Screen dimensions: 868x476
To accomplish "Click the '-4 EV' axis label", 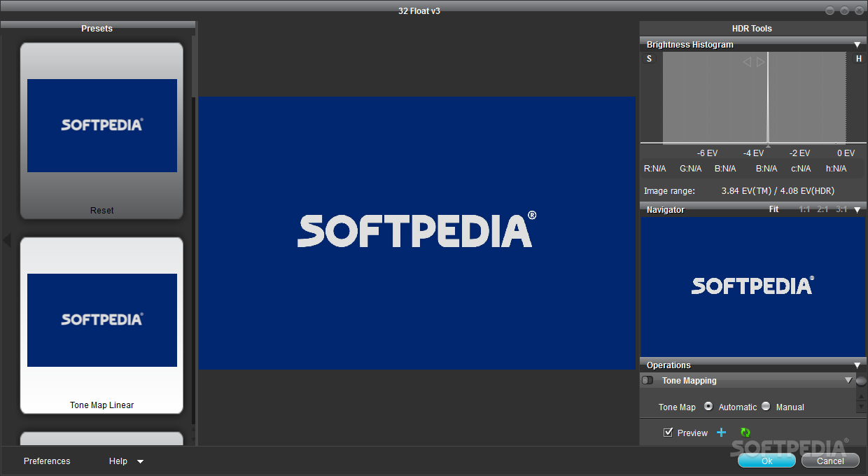I will pos(753,153).
